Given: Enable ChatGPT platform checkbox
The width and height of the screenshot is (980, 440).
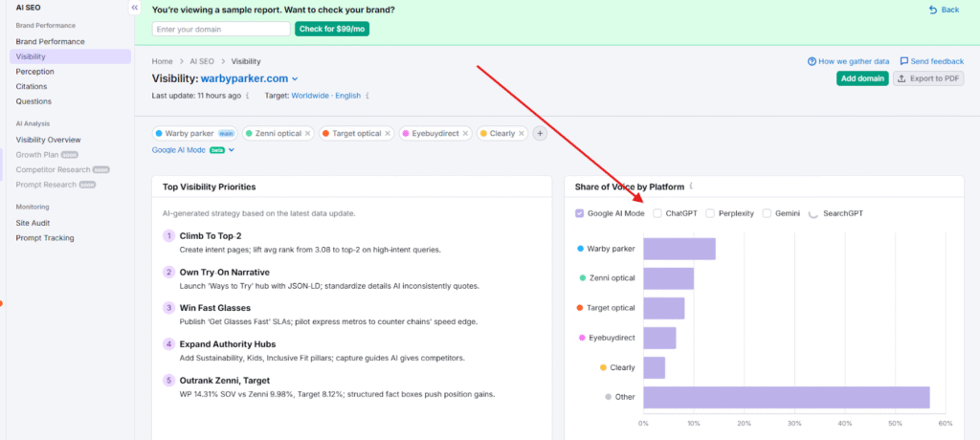Looking at the screenshot, I should pyautogui.click(x=657, y=213).
